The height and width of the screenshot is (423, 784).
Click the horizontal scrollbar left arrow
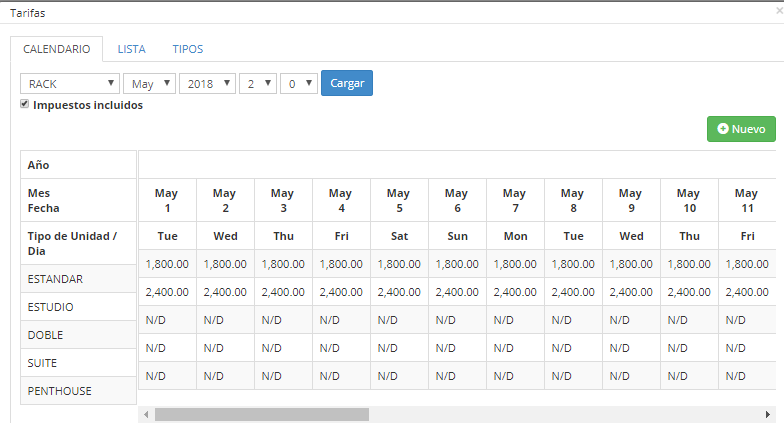tap(146, 414)
